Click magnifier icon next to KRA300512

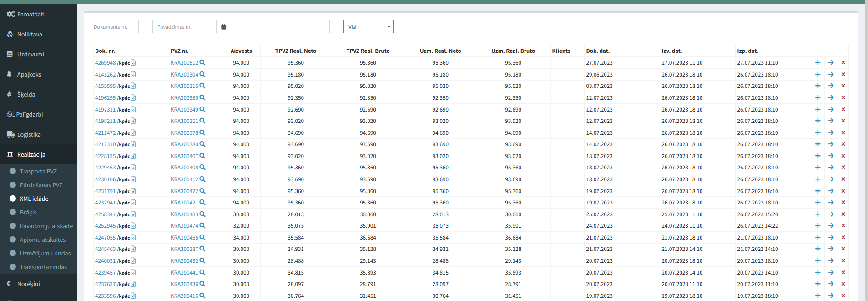click(x=202, y=63)
